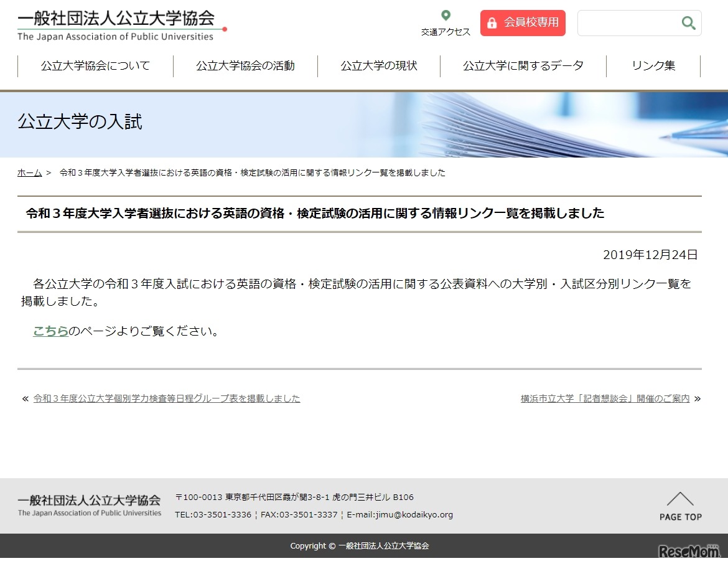Click inside the search input field
This screenshot has width=728, height=566.
628,22
